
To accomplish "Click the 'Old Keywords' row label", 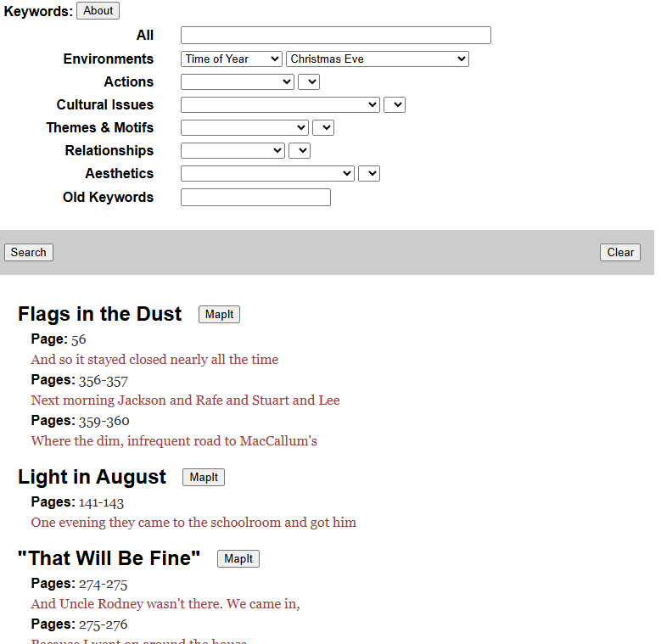I will 109,197.
